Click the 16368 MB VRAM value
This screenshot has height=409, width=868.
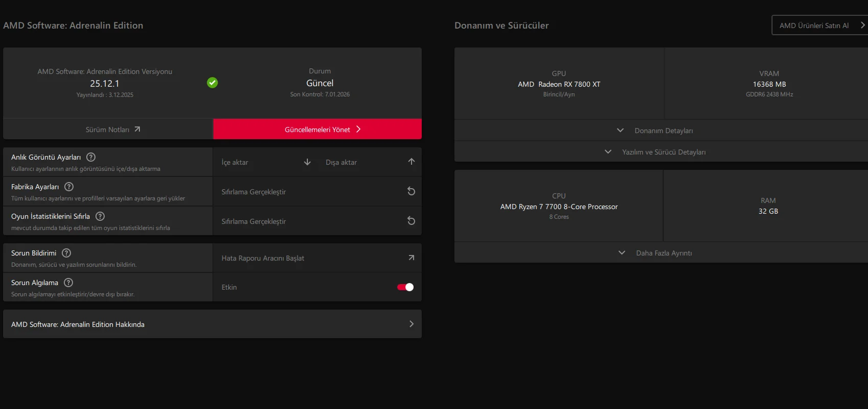pos(769,84)
